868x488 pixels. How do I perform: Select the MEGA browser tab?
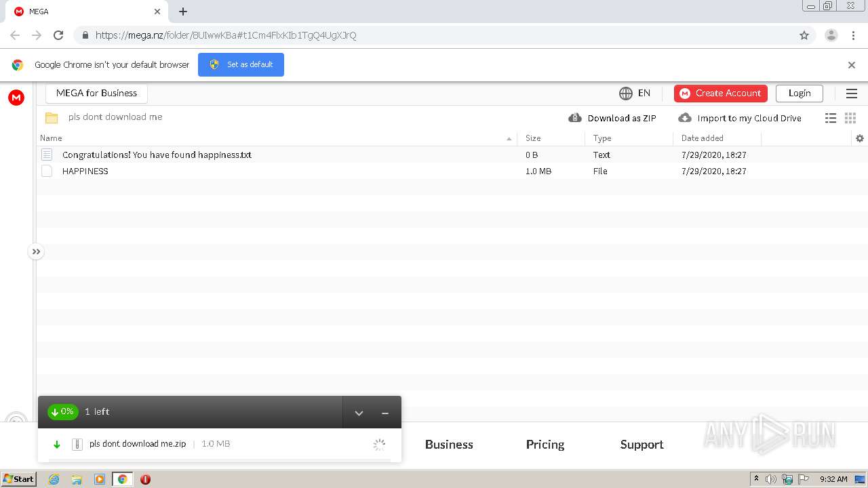(x=86, y=12)
